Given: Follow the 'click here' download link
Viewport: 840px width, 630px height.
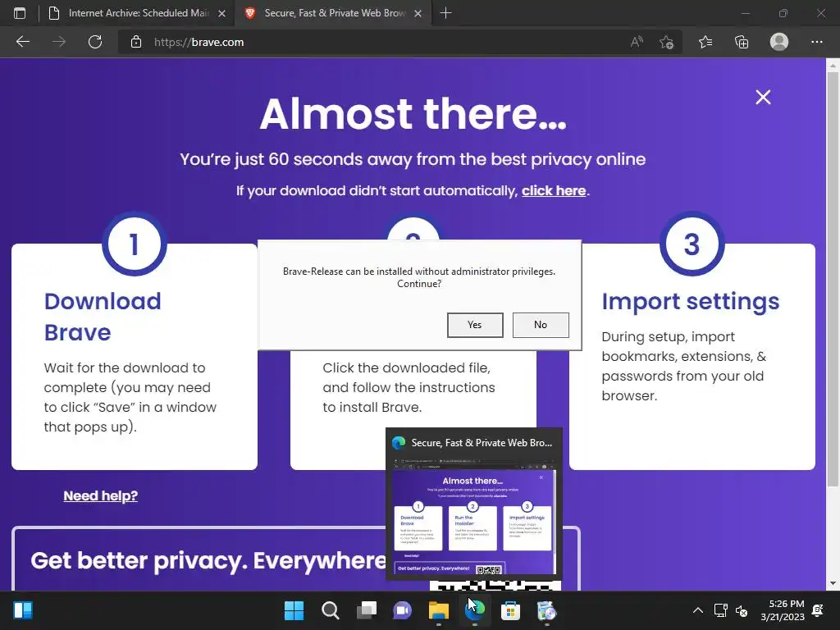Looking at the screenshot, I should pos(554,190).
